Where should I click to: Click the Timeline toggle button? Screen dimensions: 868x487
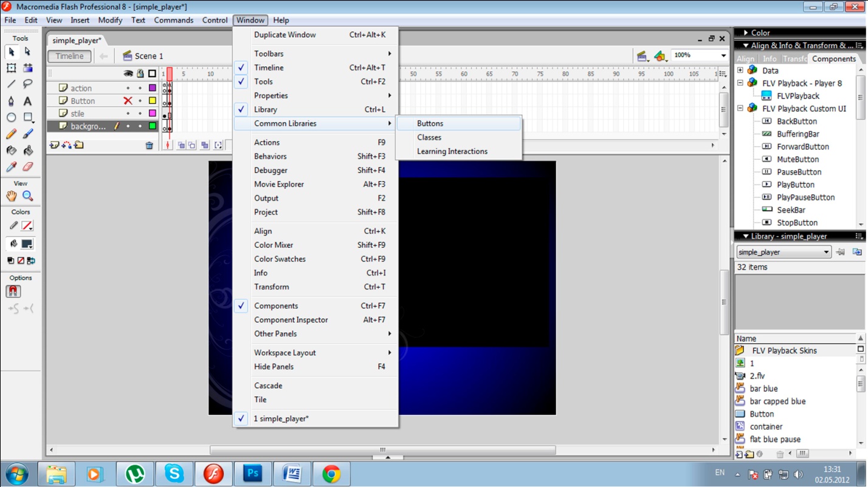tap(70, 56)
